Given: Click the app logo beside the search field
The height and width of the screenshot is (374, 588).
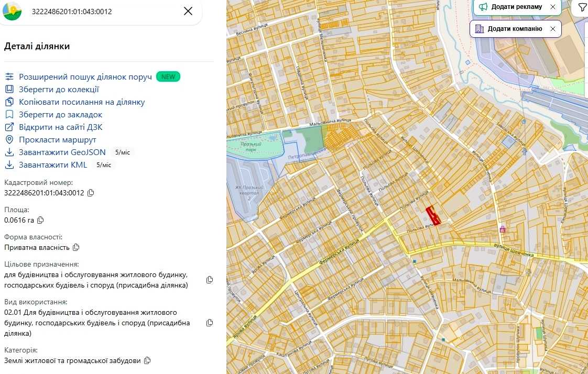Looking at the screenshot, I should point(12,11).
